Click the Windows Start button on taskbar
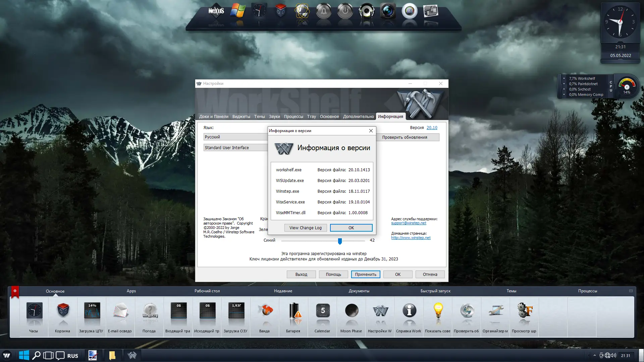This screenshot has height=362, width=644. (24, 355)
